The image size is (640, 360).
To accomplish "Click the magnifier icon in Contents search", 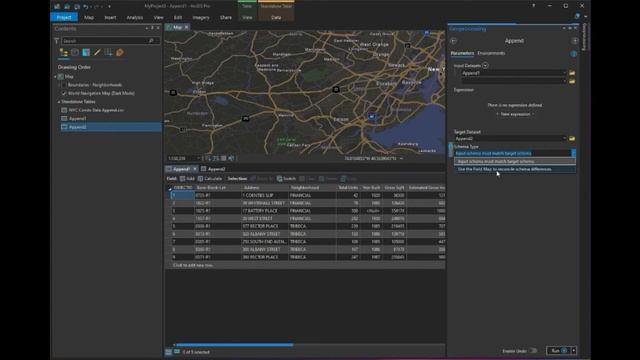I will (151, 41).
